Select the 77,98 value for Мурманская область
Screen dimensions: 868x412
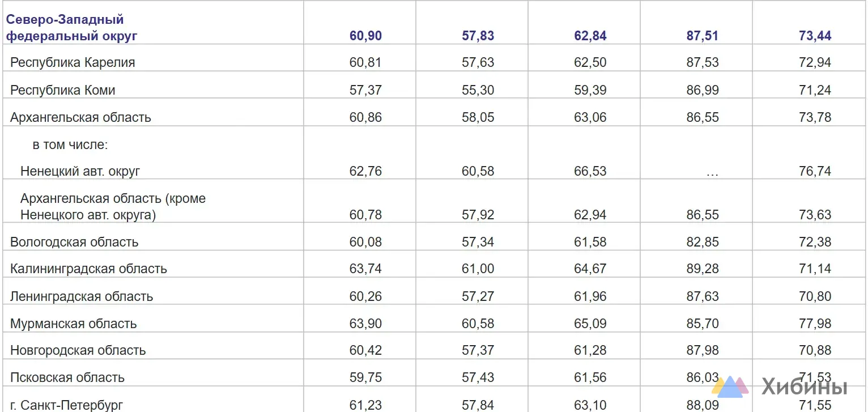coord(815,324)
